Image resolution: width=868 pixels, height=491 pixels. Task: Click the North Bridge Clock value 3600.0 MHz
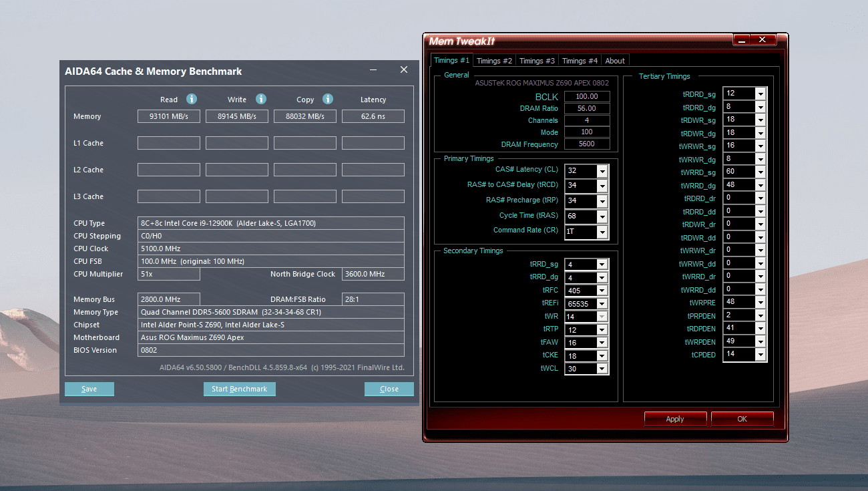pos(373,274)
